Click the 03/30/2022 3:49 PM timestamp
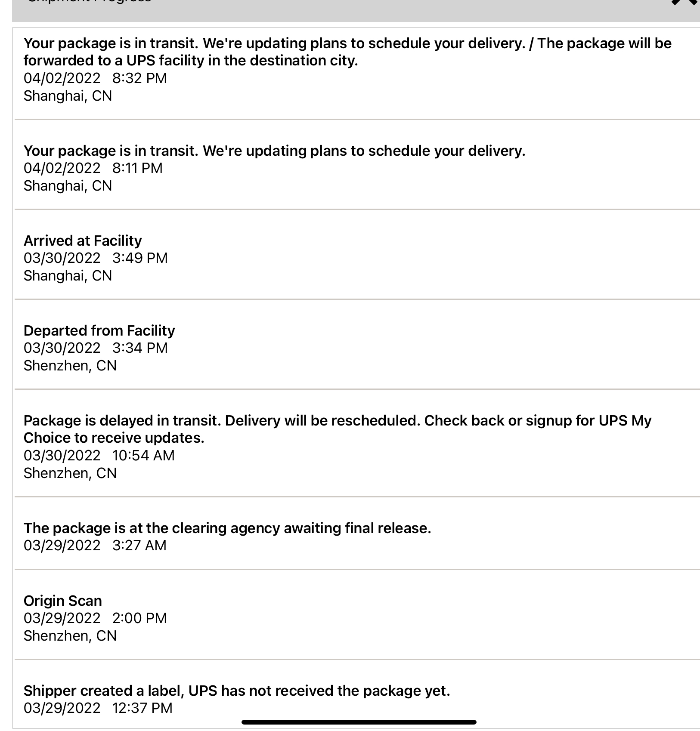The image size is (700, 731). (x=96, y=258)
